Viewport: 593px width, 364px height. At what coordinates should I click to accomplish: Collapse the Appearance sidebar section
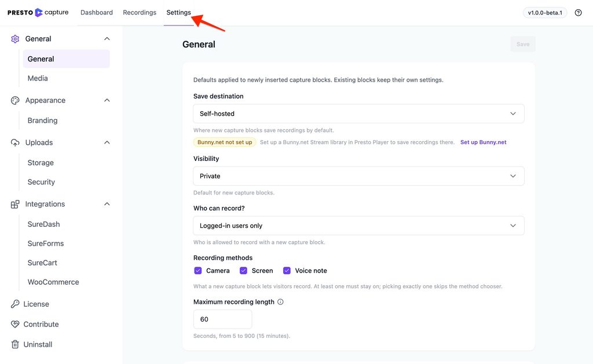pyautogui.click(x=107, y=100)
